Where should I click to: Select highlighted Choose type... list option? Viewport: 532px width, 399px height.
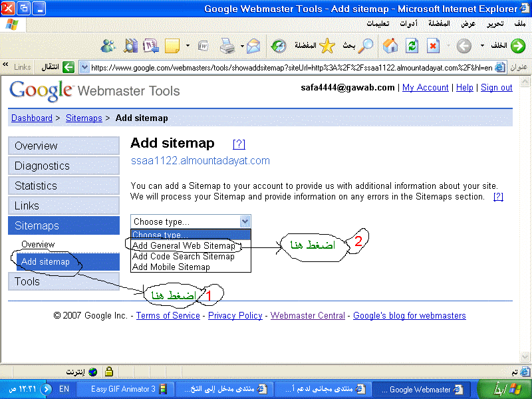coord(191,235)
